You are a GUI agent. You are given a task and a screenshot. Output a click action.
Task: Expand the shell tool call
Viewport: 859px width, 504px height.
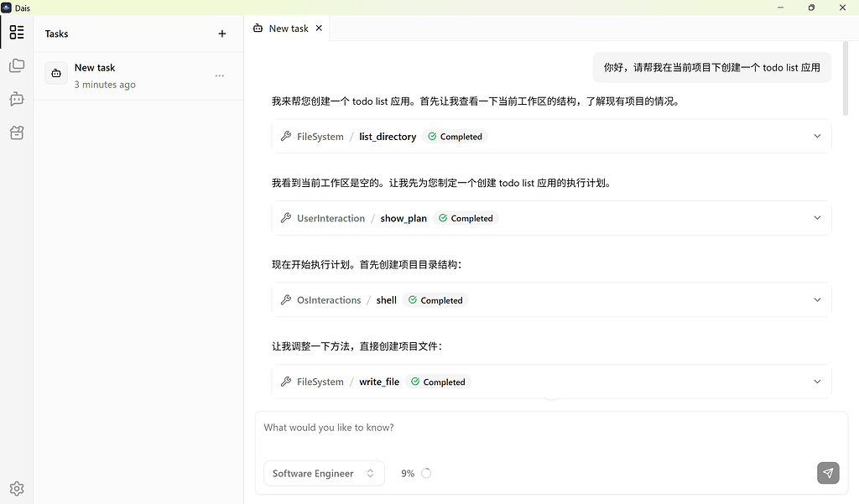click(817, 299)
